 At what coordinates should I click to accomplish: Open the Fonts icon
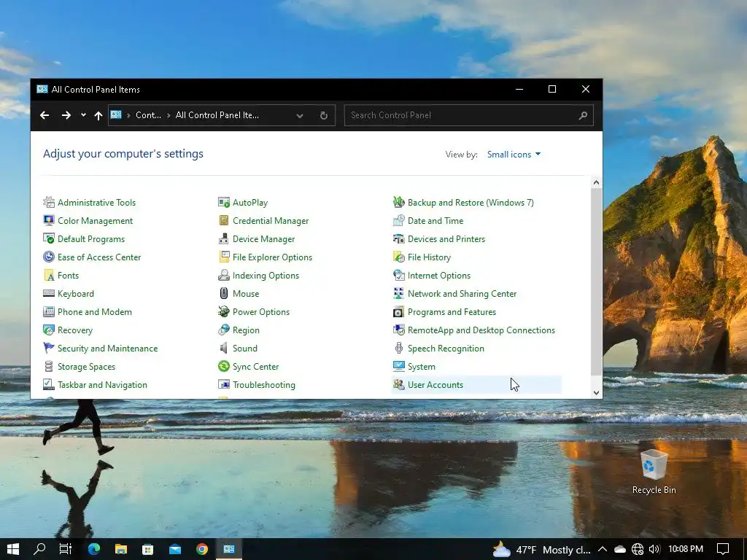point(49,275)
